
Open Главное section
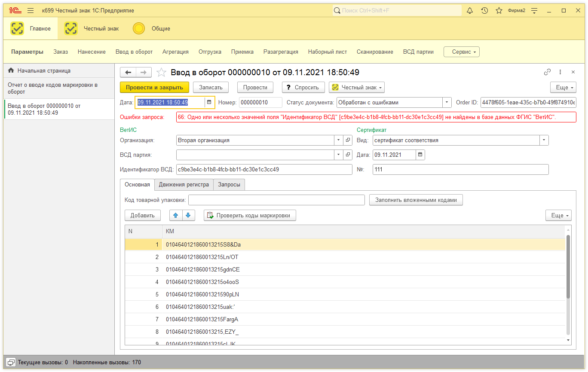(31, 29)
